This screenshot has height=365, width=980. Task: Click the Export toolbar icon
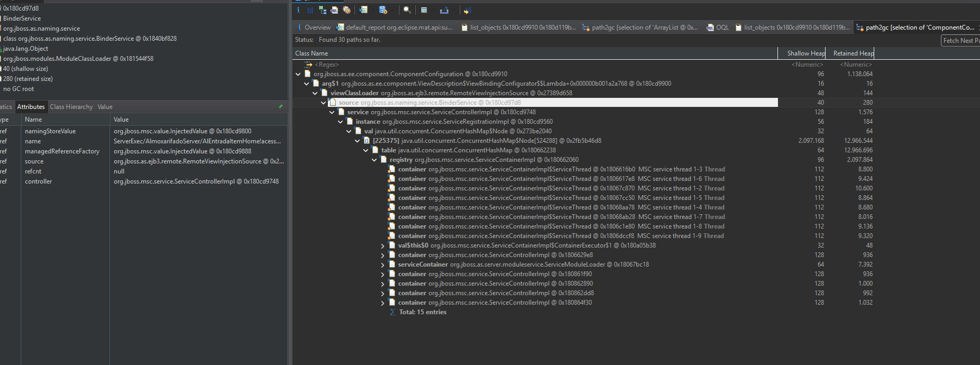pyautogui.click(x=444, y=10)
